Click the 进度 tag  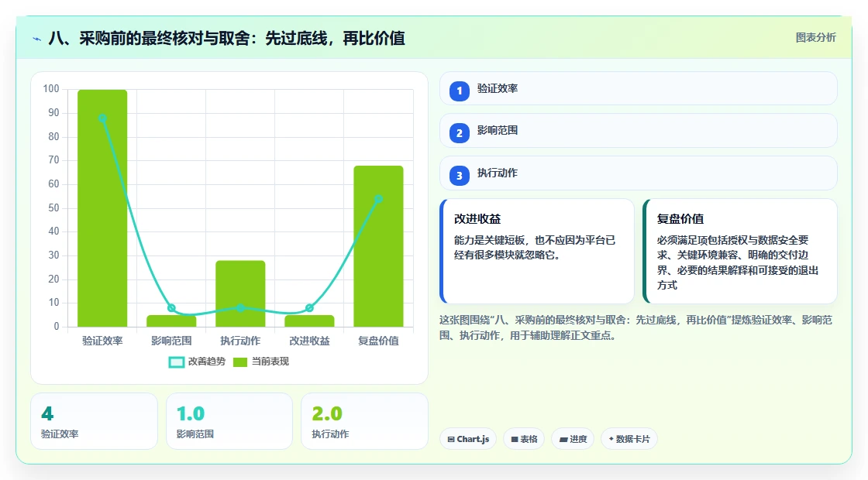tap(573, 439)
